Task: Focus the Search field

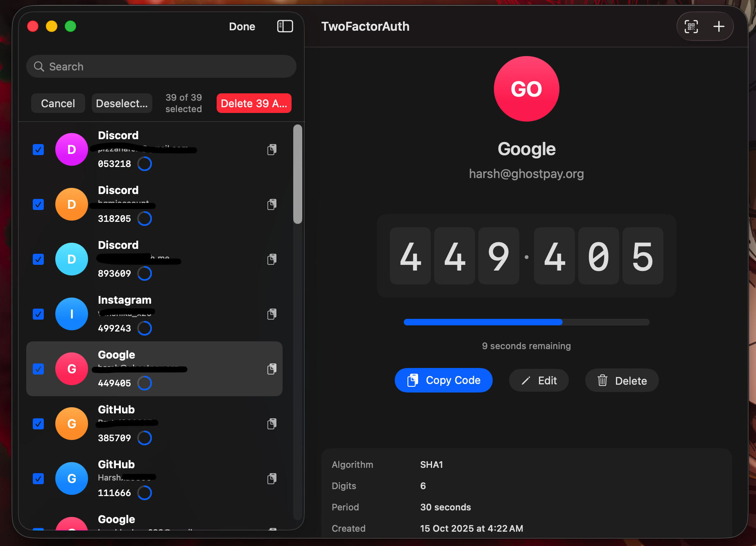Action: (161, 66)
